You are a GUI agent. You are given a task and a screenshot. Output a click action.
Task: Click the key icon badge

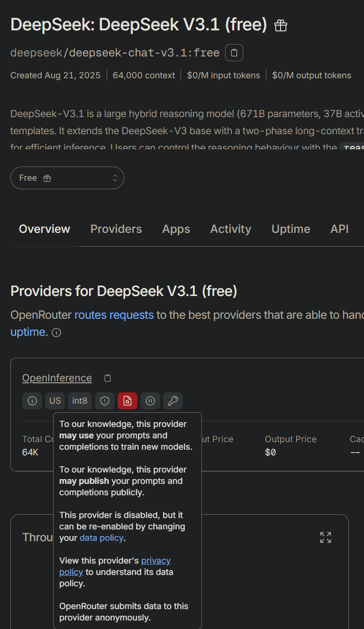173,401
